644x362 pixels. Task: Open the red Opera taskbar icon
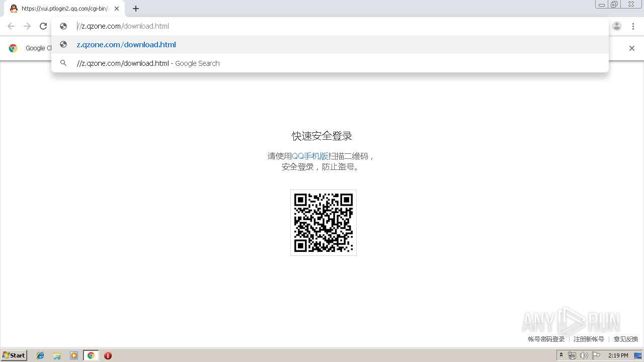[x=108, y=355]
